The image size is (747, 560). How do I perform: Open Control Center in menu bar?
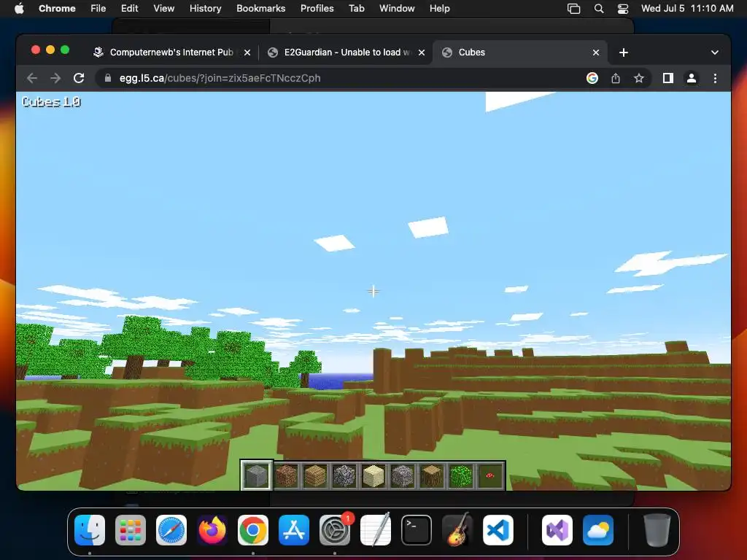pos(623,9)
